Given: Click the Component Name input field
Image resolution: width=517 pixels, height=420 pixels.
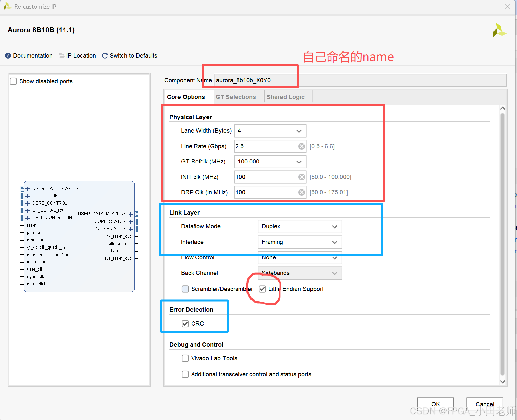Looking at the screenshot, I should [361, 80].
